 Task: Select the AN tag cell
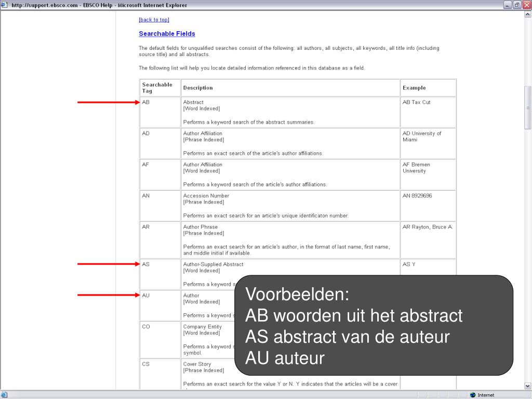[160, 206]
